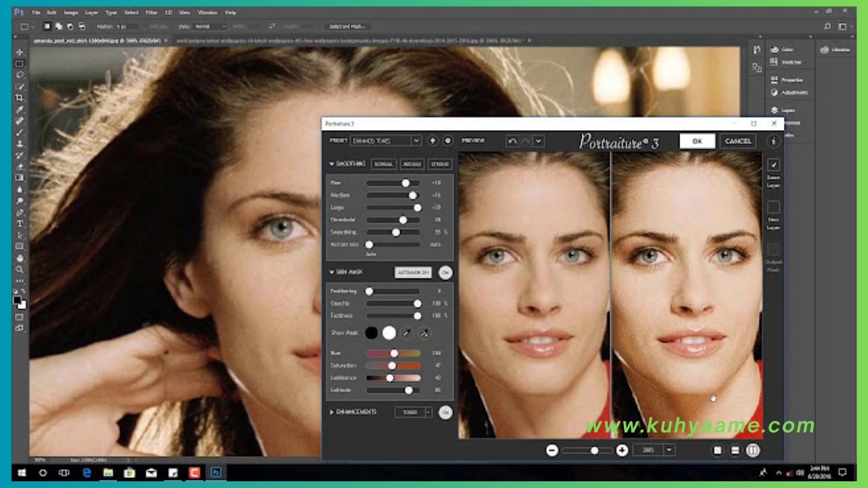
Task: Click the Select and Mask button
Action: [348, 26]
